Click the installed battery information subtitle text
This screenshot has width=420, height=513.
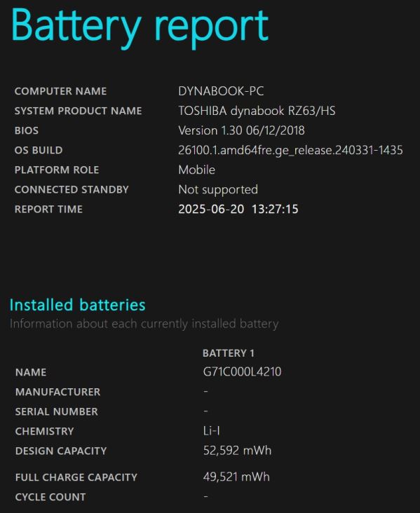click(x=144, y=324)
